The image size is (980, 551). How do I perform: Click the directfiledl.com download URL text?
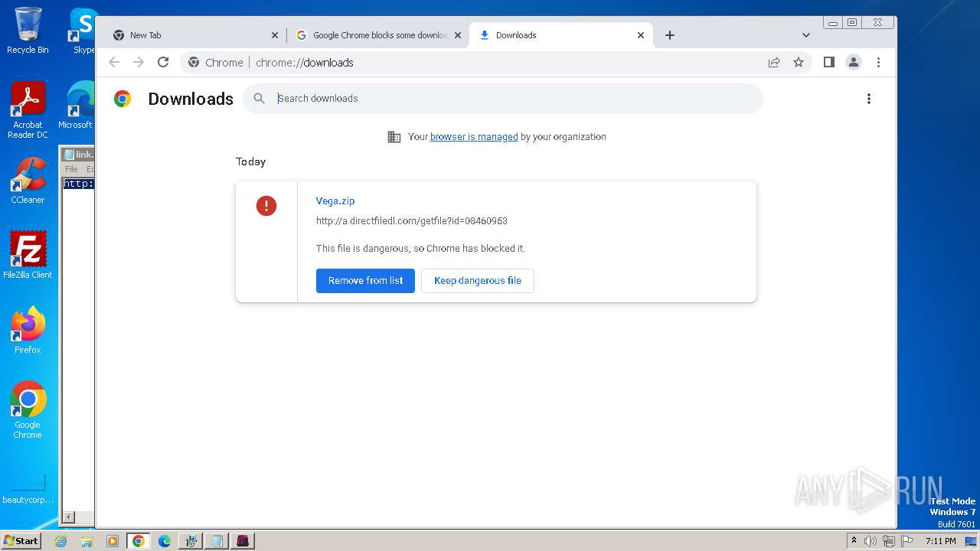[412, 221]
